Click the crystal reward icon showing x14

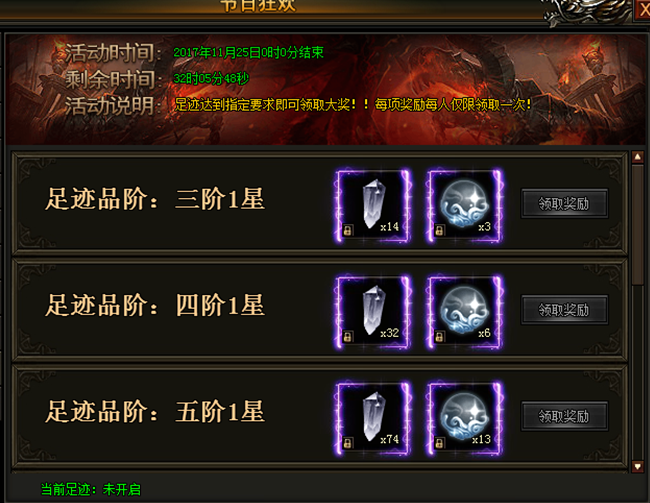[373, 205]
